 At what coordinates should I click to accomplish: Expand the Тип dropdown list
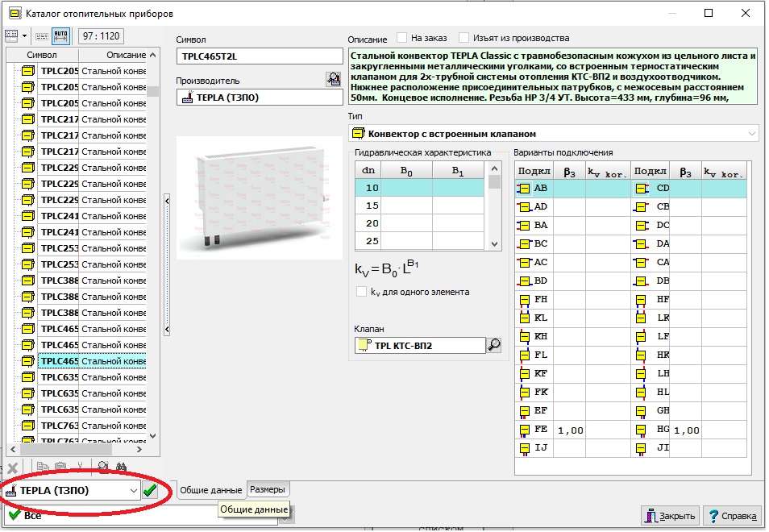coord(752,134)
